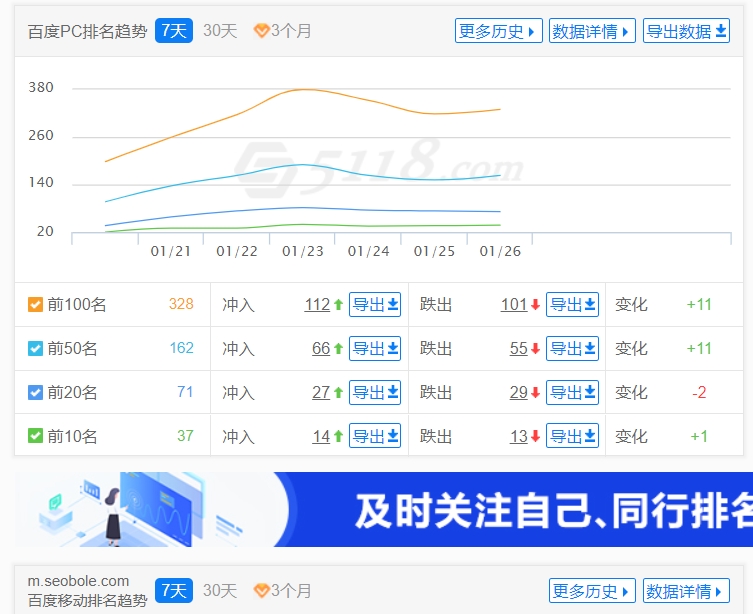
Task: Toggle the 前10名 green checkbox
Action: coord(36,436)
